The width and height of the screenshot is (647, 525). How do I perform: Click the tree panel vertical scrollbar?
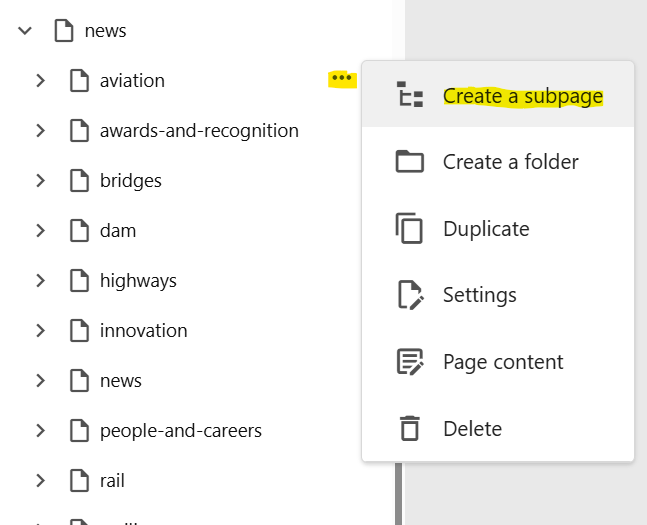(x=400, y=495)
